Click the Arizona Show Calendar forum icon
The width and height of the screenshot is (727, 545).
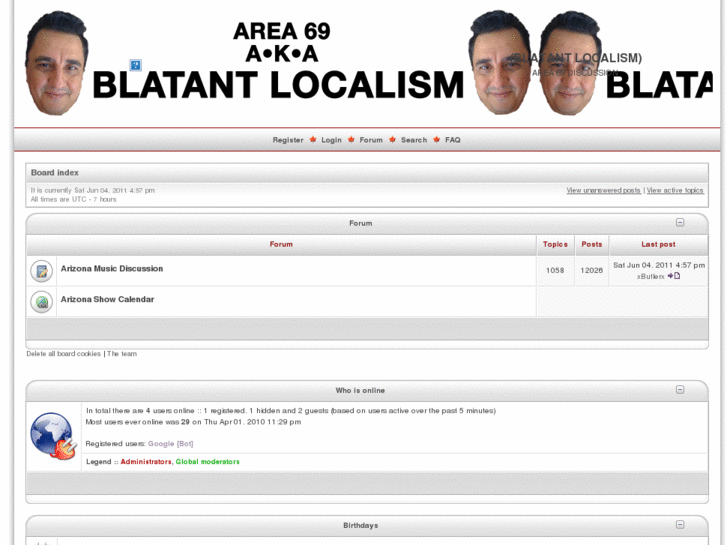pos(42,302)
